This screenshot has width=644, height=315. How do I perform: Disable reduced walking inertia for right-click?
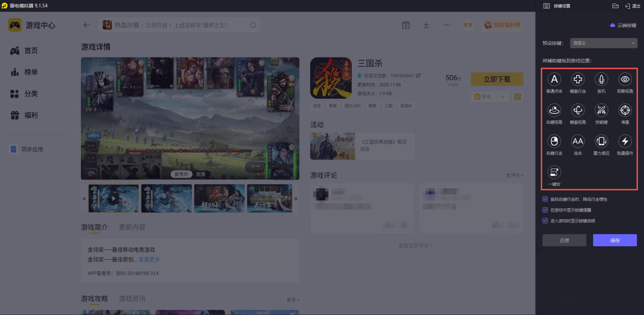tap(544, 199)
